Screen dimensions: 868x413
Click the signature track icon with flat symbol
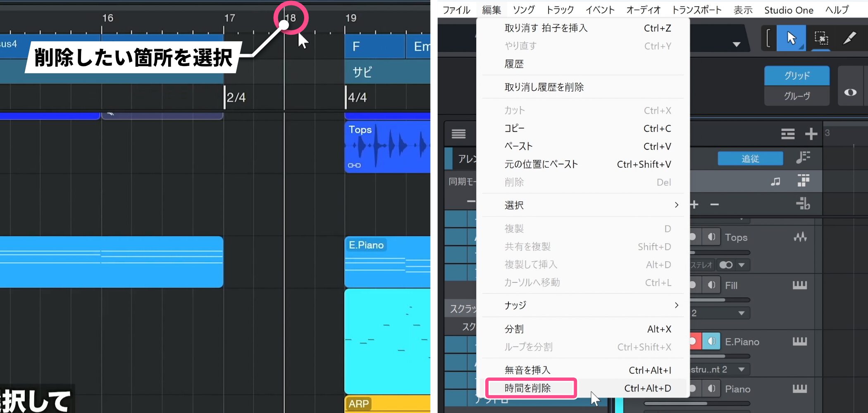[x=803, y=204]
